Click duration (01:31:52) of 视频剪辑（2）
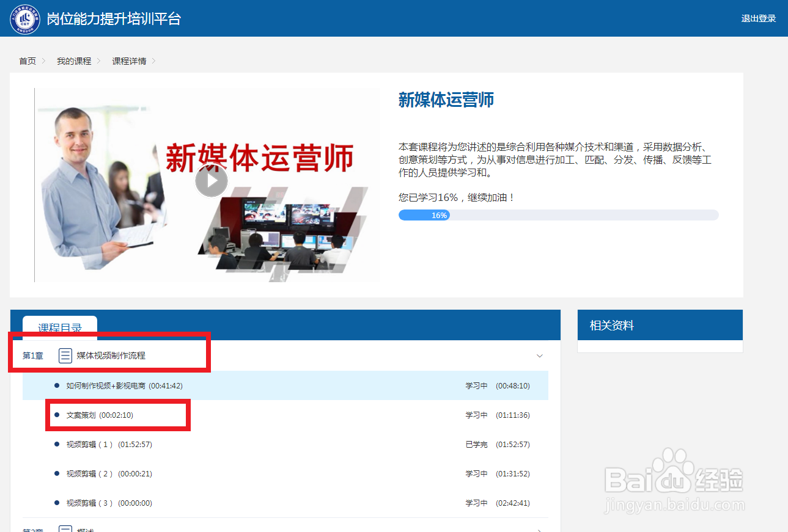788x532 pixels. pyautogui.click(x=513, y=474)
